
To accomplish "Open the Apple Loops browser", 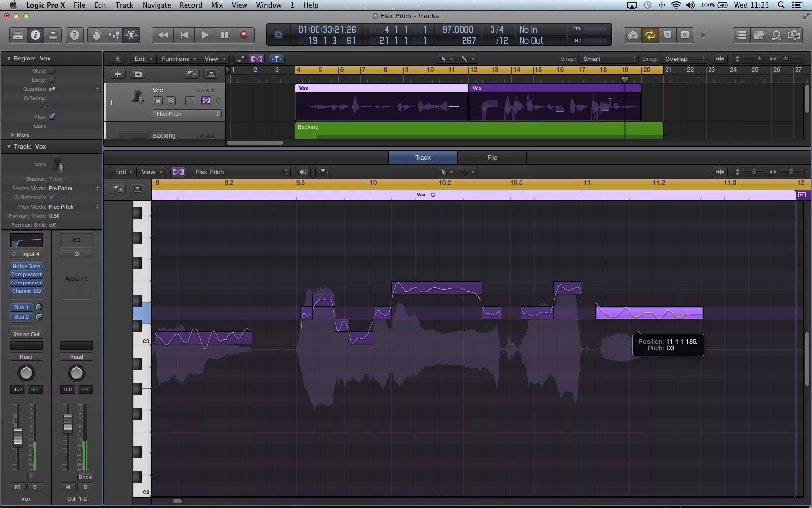I will click(776, 35).
